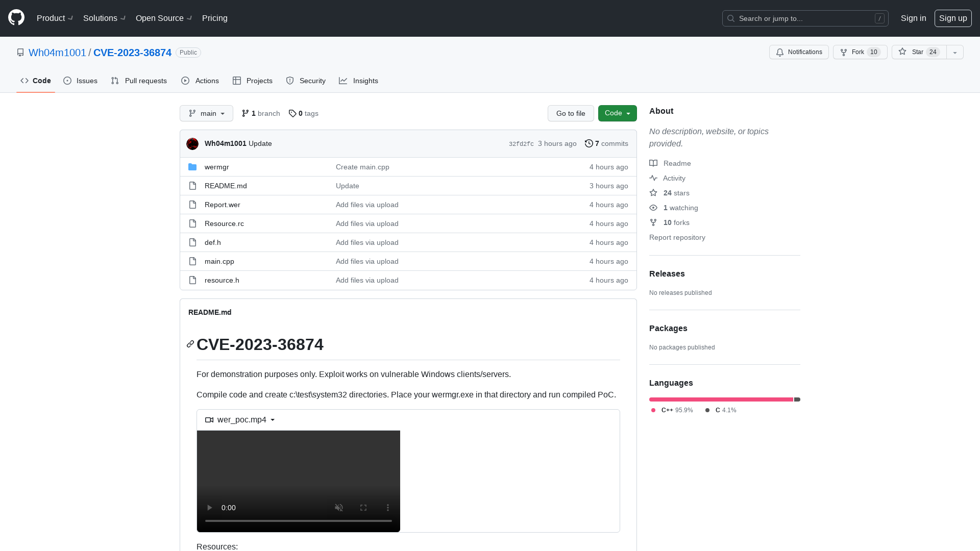
Task: Play the wer_poc.mp4 video
Action: pyautogui.click(x=209, y=507)
